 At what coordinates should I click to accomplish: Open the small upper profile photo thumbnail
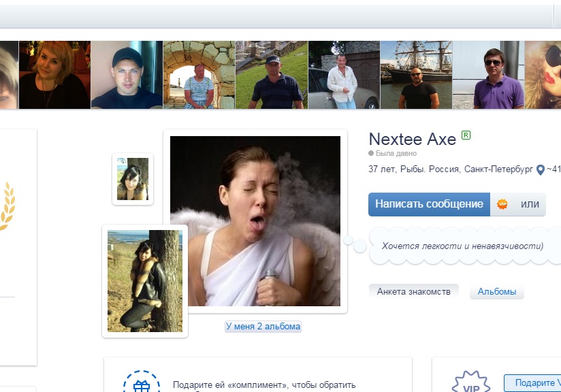point(133,179)
